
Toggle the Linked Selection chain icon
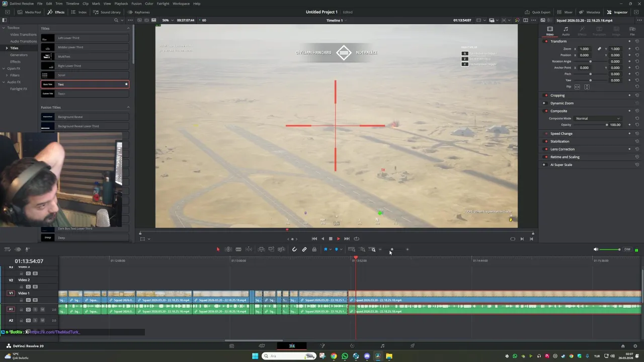point(304,249)
